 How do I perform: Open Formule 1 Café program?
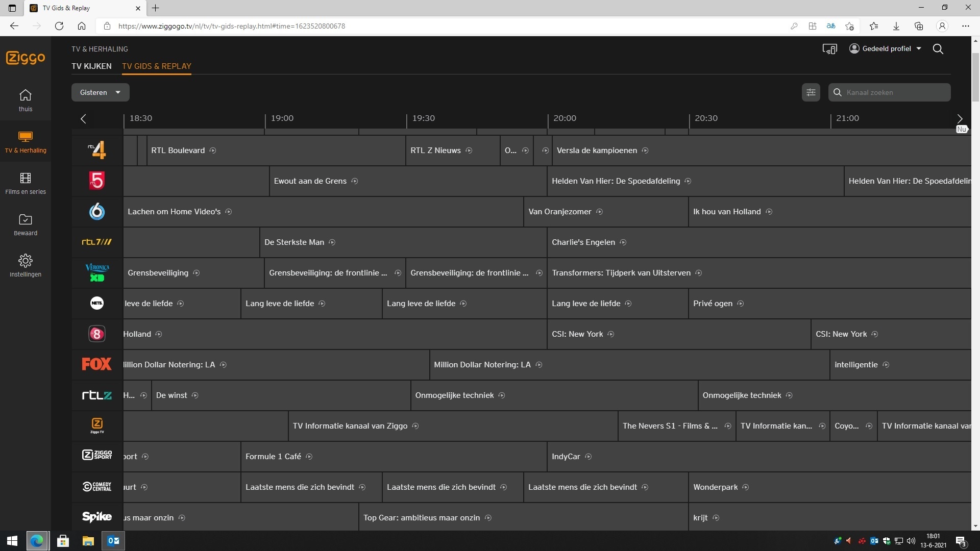394,457
